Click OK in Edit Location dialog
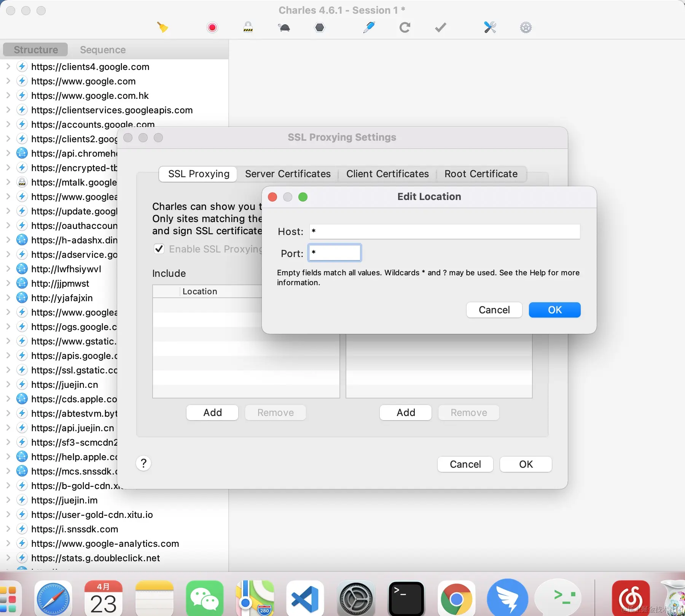The height and width of the screenshot is (616, 685). pyautogui.click(x=555, y=310)
